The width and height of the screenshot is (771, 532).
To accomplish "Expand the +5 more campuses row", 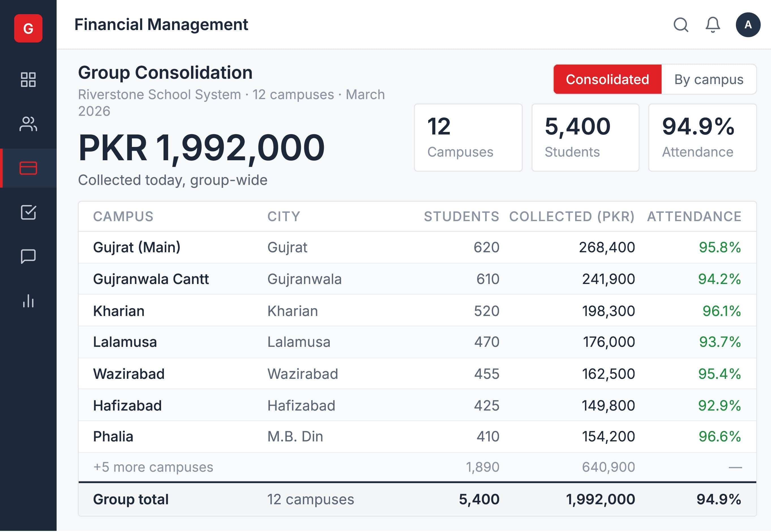I will point(417,467).
